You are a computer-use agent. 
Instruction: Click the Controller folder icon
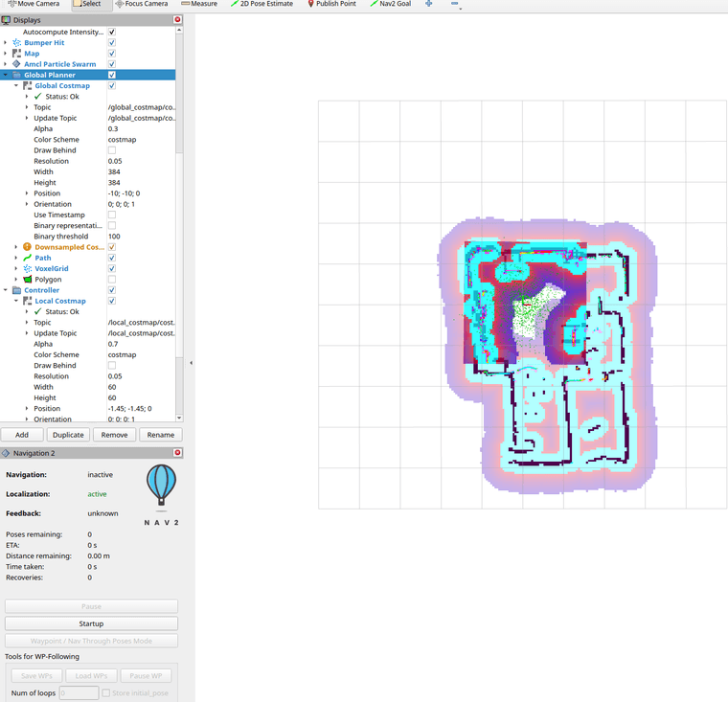point(16,290)
